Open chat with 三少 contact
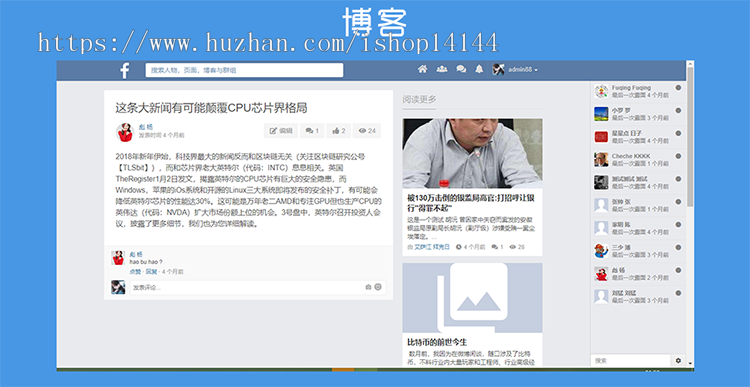This screenshot has width=750, height=387. click(x=638, y=251)
